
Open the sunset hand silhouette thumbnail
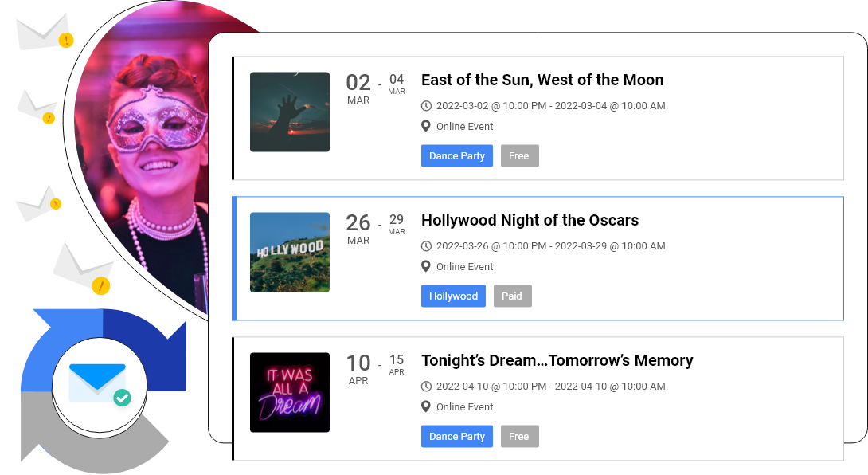[x=290, y=112]
